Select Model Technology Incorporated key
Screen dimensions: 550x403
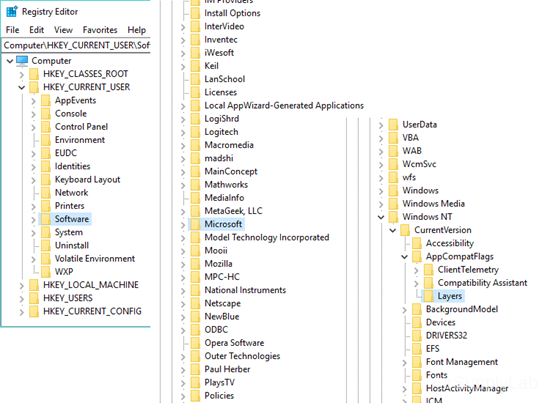267,237
